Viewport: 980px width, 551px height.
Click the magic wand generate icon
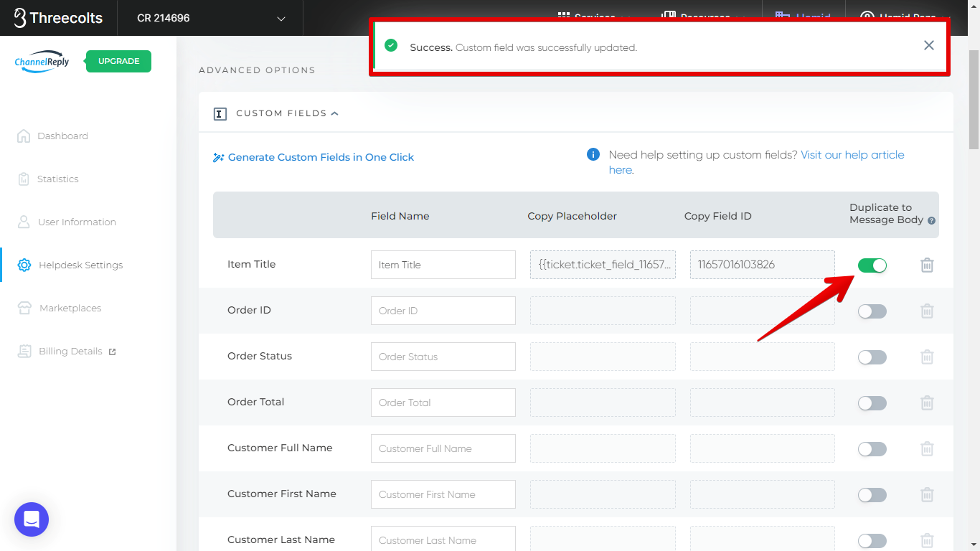[219, 158]
